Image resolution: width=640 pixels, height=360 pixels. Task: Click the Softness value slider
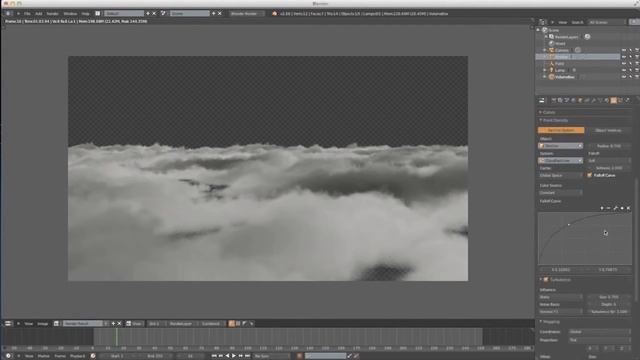tap(609, 168)
